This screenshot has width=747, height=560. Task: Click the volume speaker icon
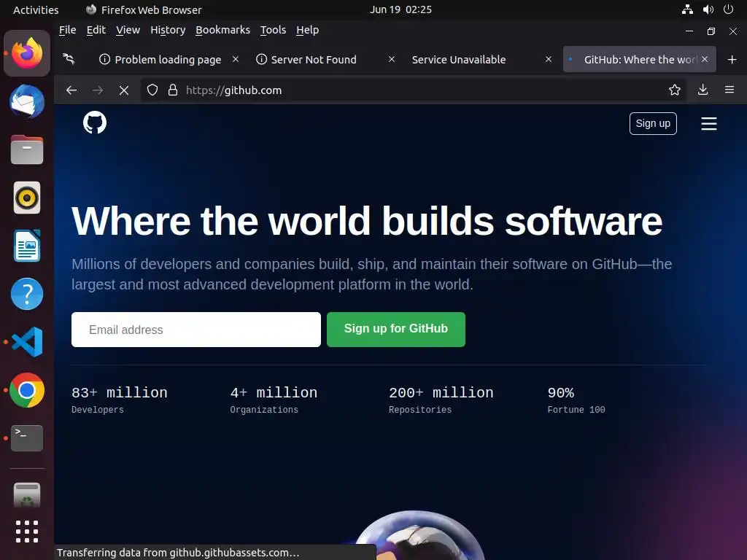[x=708, y=9]
